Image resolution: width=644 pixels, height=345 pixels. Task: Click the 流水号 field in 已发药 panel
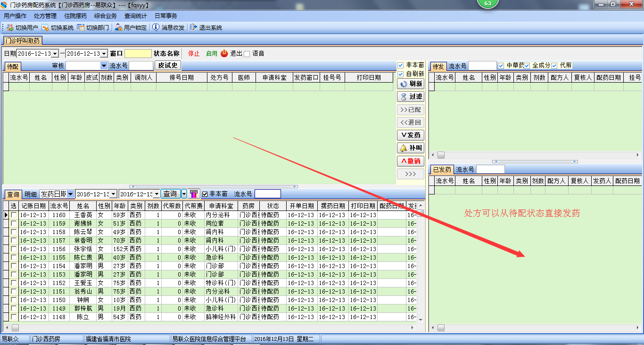click(490, 169)
